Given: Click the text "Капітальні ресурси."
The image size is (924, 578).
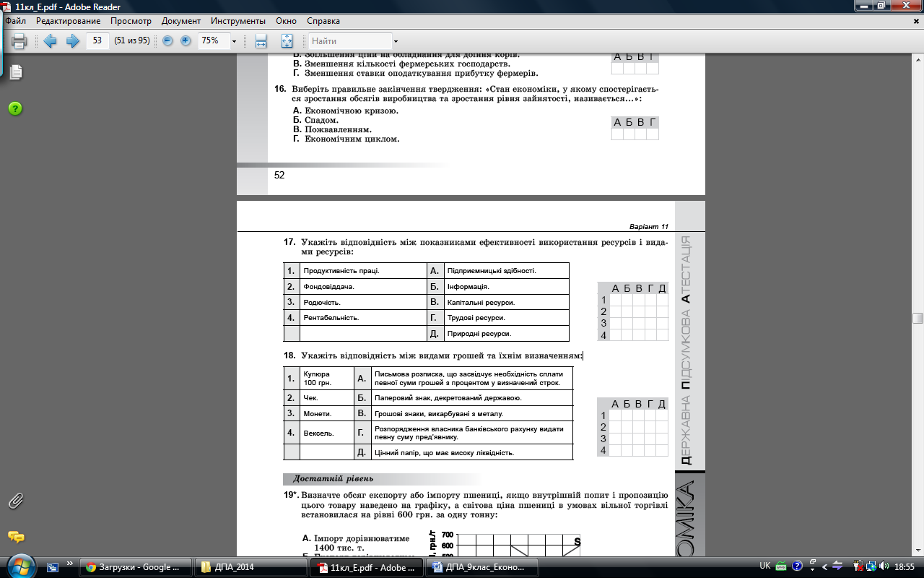Looking at the screenshot, I should pos(481,303).
